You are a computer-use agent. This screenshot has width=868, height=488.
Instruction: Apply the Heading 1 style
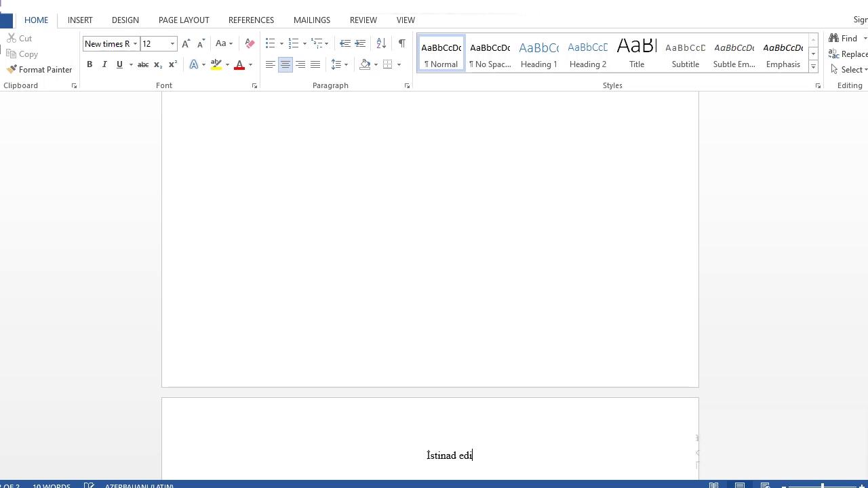(x=538, y=54)
